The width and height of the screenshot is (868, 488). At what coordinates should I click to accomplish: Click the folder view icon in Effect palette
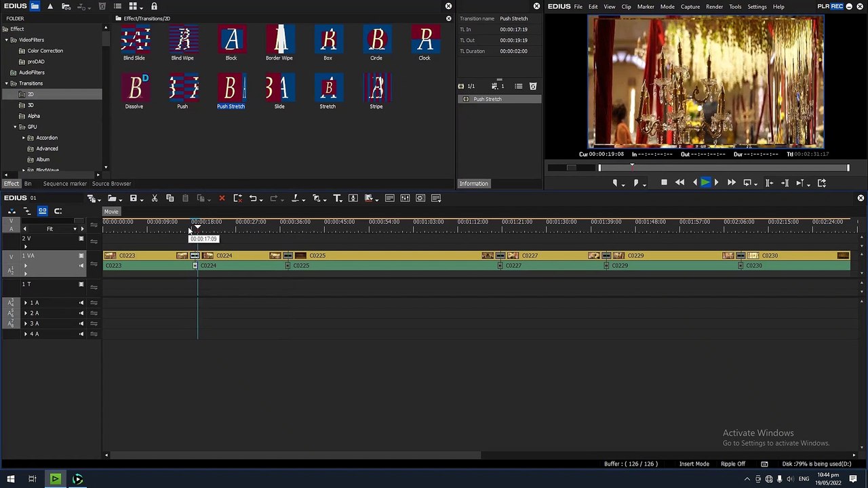35,6
